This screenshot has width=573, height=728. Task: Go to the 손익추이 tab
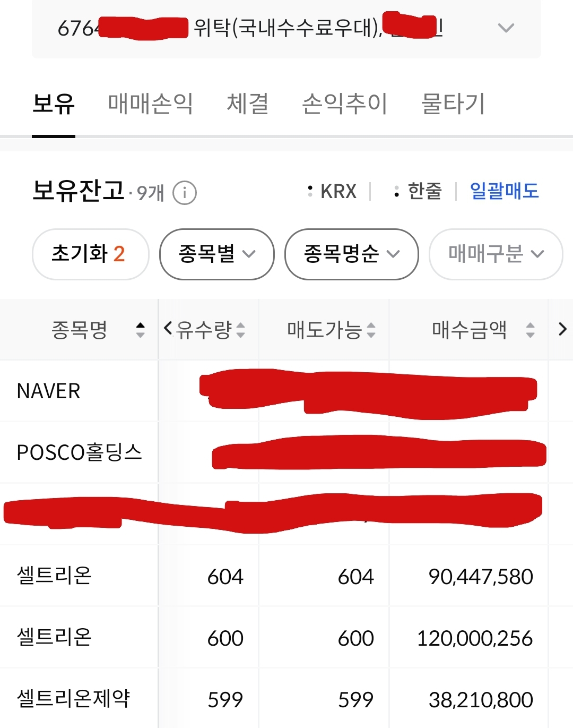344,104
